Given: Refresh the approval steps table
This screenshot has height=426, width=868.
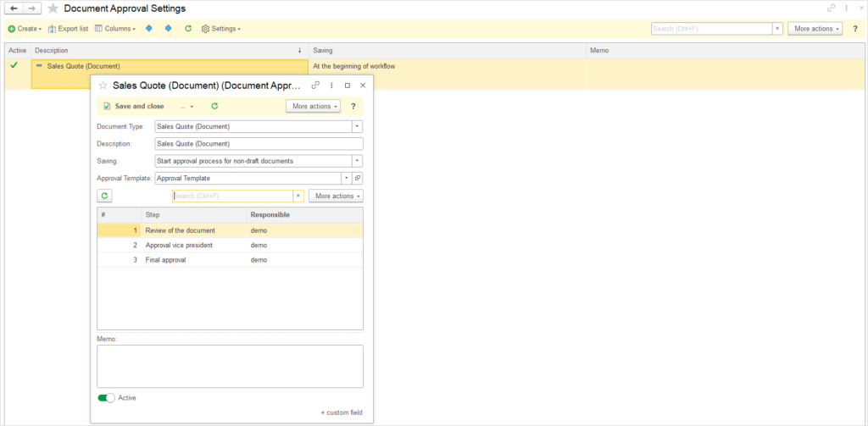Looking at the screenshot, I should (x=104, y=196).
